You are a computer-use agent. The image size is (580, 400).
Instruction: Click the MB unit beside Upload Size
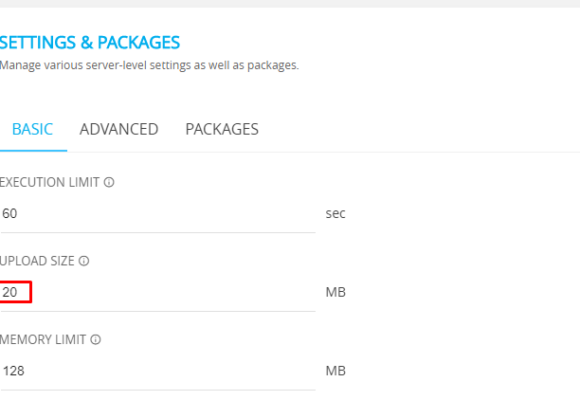pos(335,292)
